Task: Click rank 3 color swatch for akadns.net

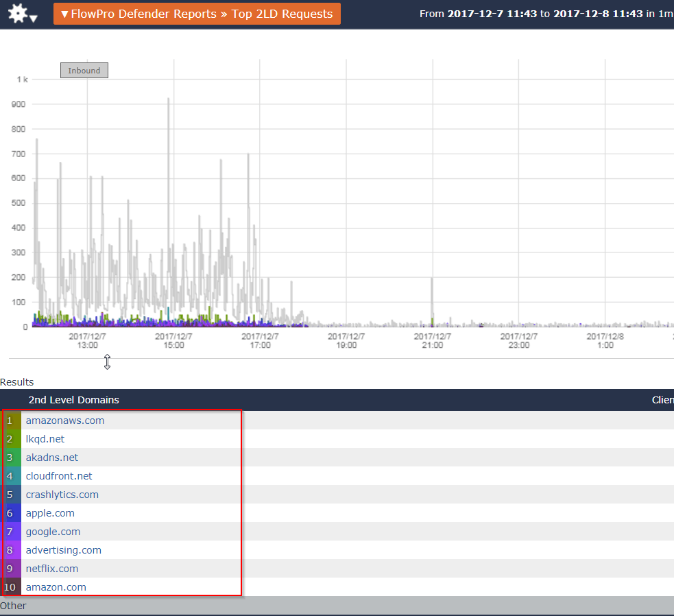Action: 11,458
